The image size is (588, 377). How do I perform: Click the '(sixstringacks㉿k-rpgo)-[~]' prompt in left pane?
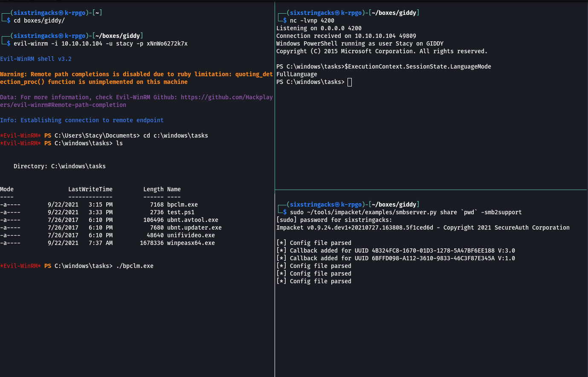(56, 13)
